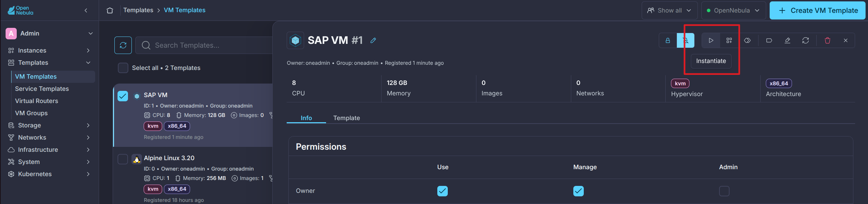The width and height of the screenshot is (868, 204).
Task: Open VM Templates in sidebar
Action: coord(53,77)
